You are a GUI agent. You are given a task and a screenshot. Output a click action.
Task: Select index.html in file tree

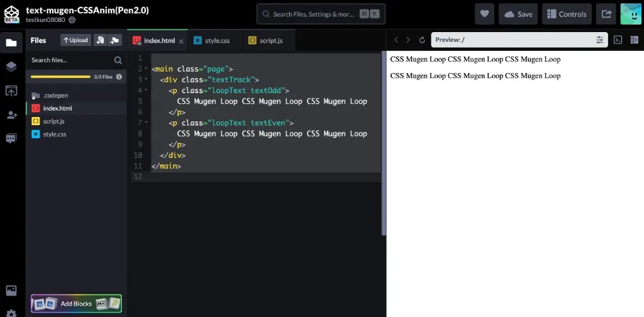click(76, 108)
